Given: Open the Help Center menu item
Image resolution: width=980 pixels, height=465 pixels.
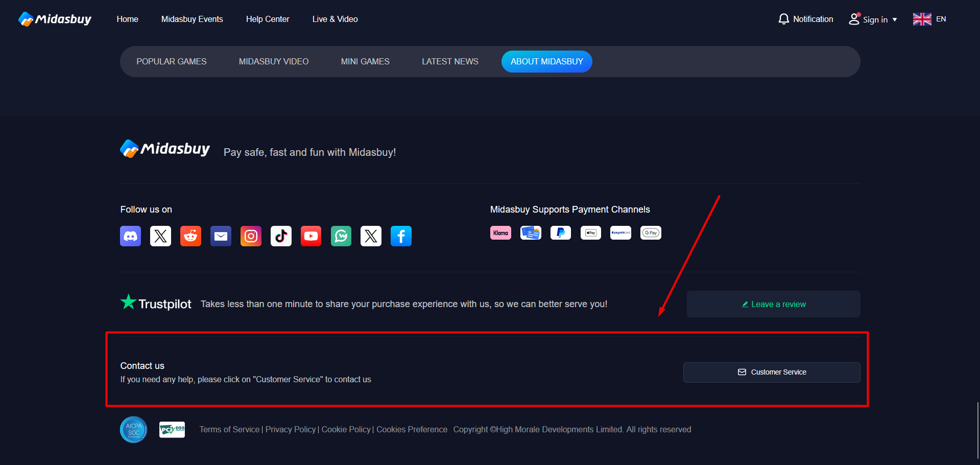Looking at the screenshot, I should 268,19.
